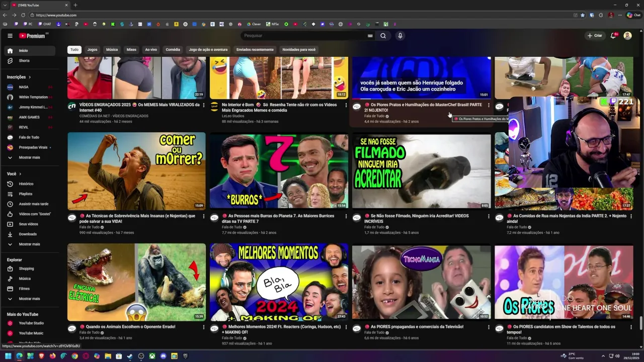This screenshot has height=362, width=644.
Task: Open the account avatar menu
Action: (x=627, y=36)
